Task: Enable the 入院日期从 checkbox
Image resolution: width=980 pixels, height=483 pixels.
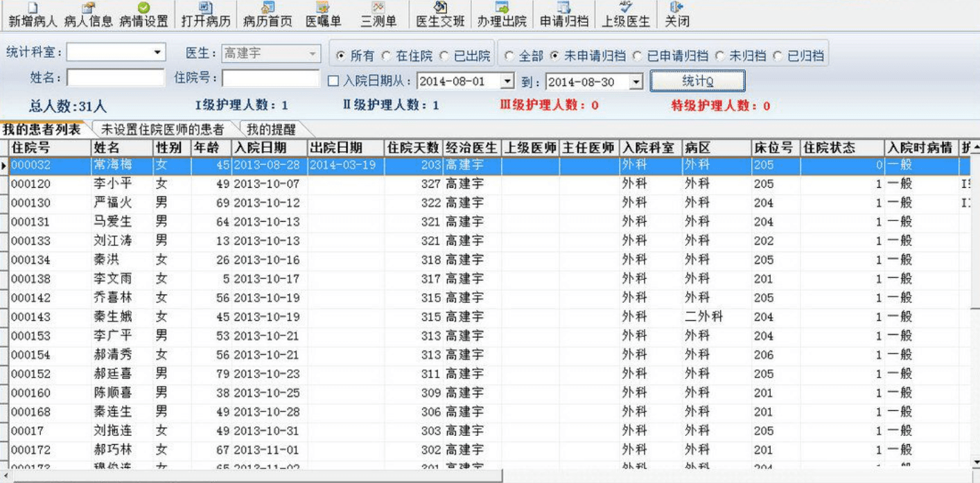Action: tap(333, 81)
